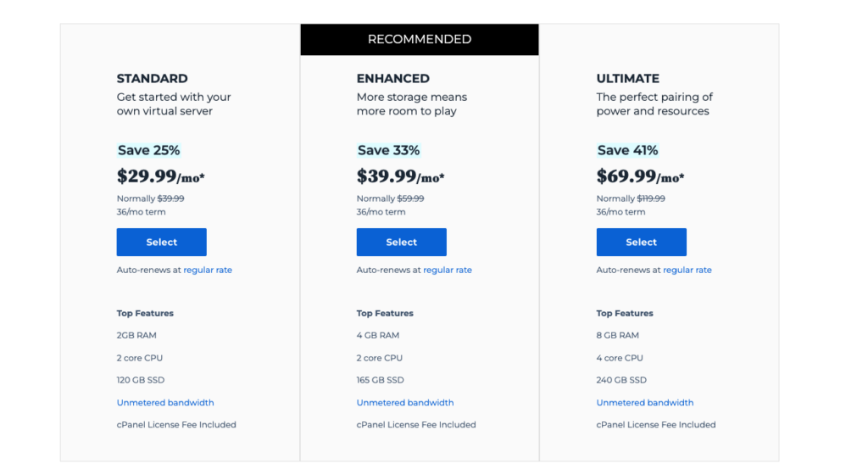This screenshot has height=469, width=868.
Task: Click the $69.99/mo price text
Action: [640, 176]
